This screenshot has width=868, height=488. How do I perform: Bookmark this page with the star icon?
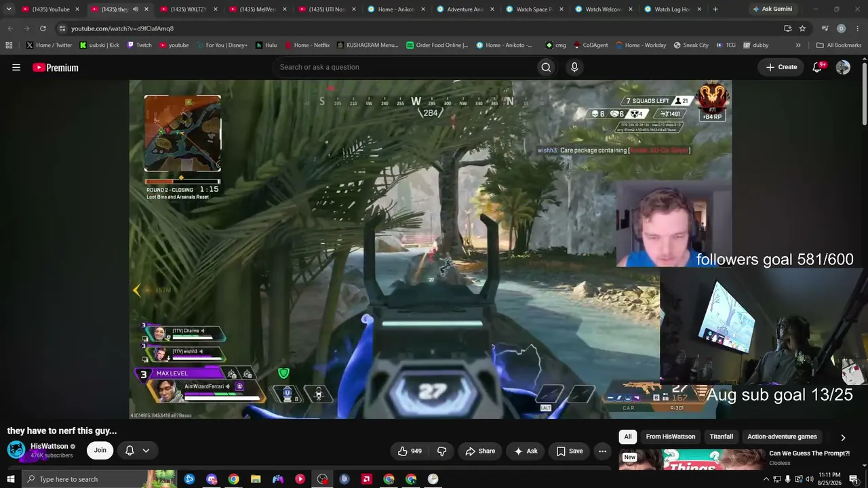click(x=802, y=28)
